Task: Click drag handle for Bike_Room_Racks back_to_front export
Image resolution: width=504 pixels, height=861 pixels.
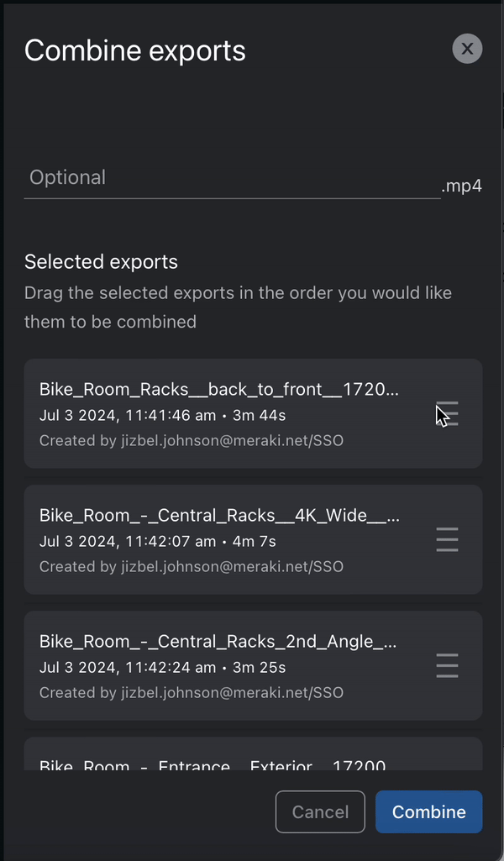Action: pyautogui.click(x=448, y=413)
